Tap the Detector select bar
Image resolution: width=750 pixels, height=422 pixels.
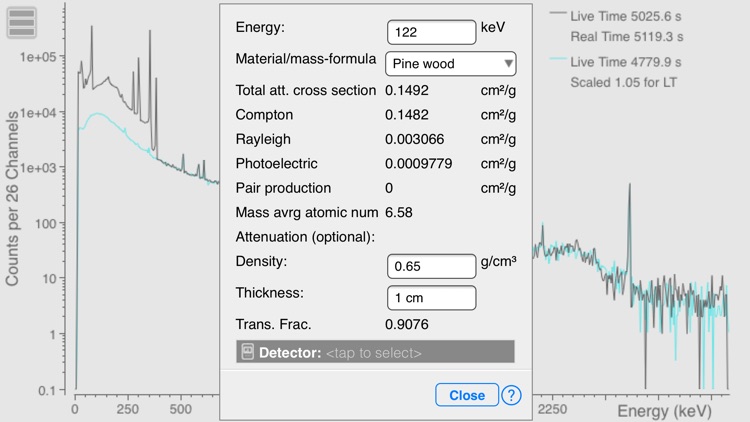[375, 352]
